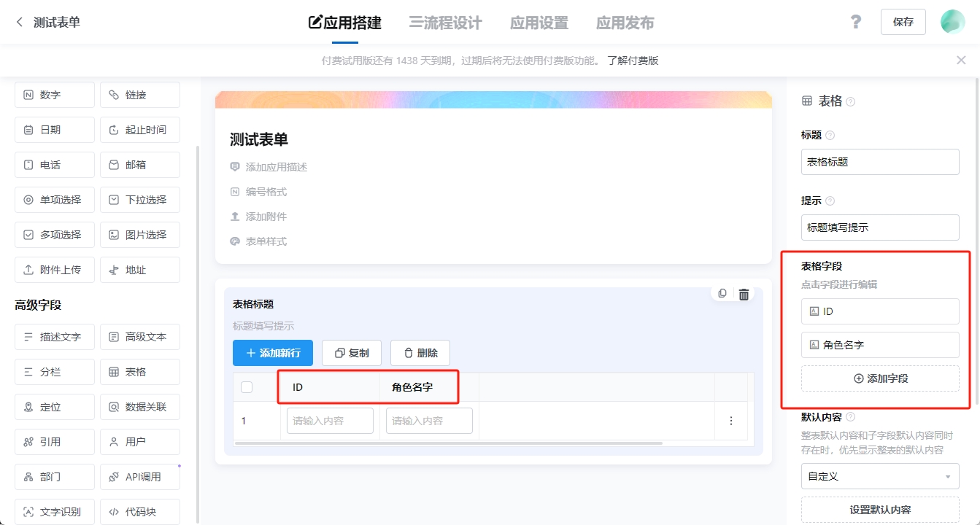Switch to the 应用设置 tab
Viewport: 980px width, 525px height.
[x=539, y=23]
